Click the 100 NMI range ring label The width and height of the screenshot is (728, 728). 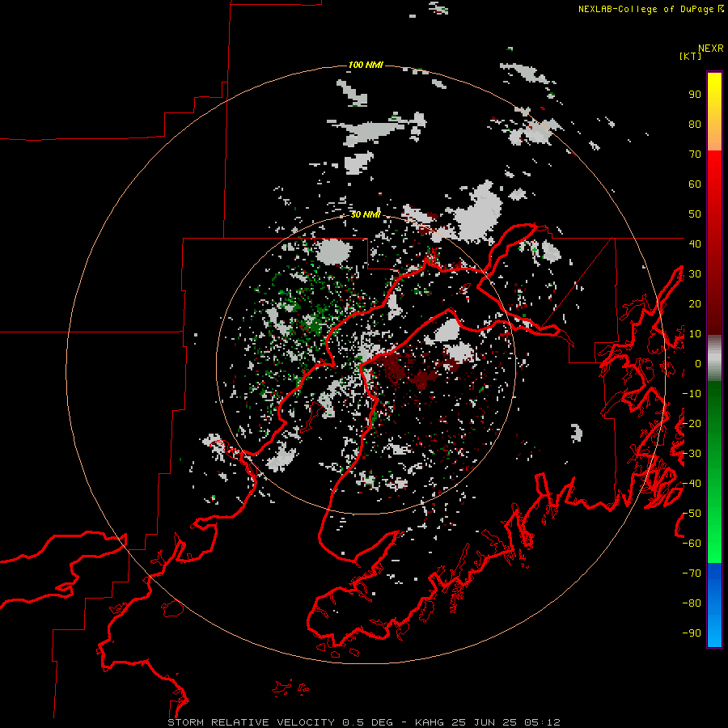point(366,65)
